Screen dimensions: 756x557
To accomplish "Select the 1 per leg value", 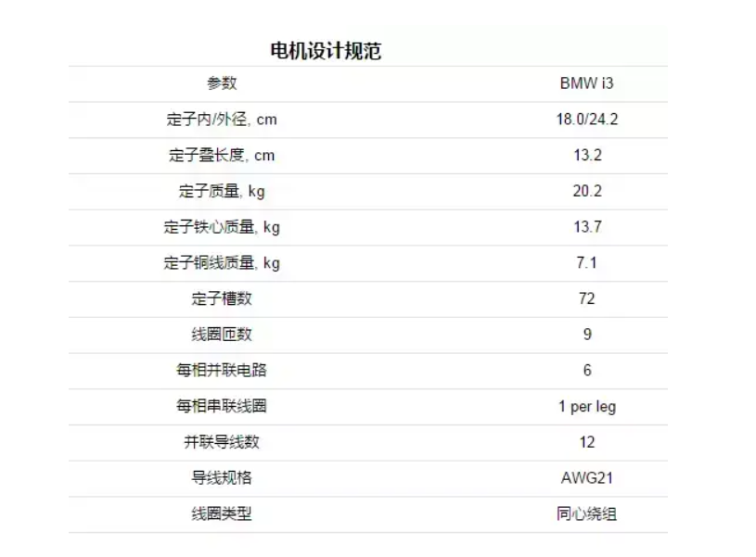I will pyautogui.click(x=586, y=406).
